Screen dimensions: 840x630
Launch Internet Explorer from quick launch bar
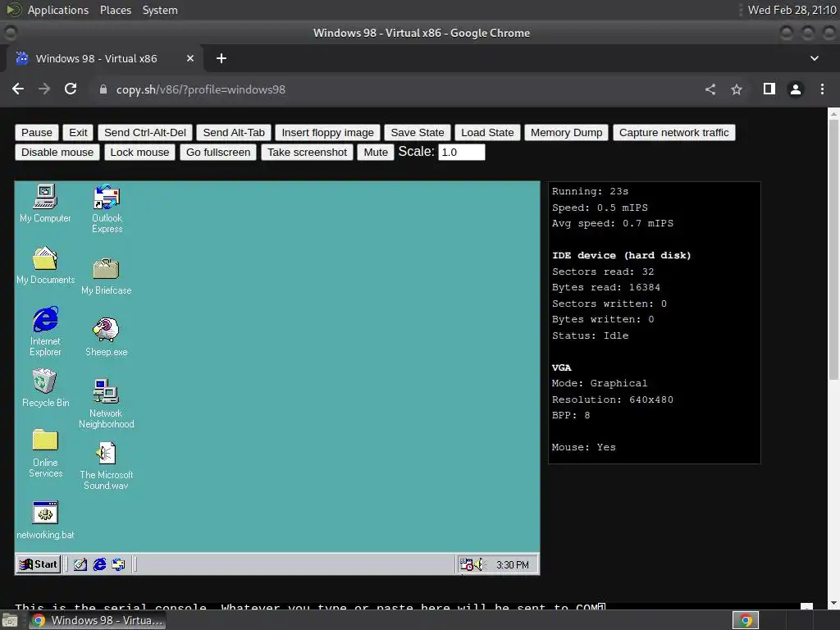(99, 564)
